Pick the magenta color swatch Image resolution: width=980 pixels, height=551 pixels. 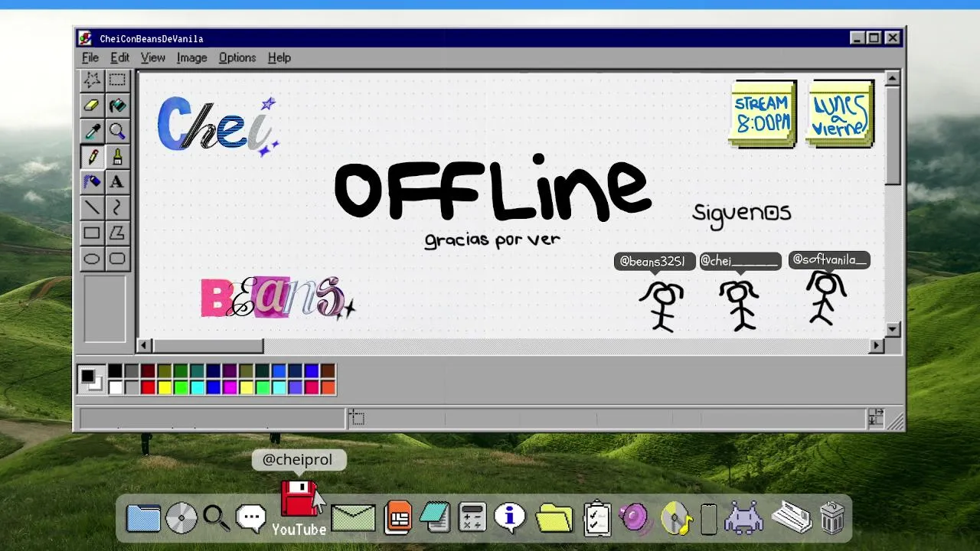point(230,387)
